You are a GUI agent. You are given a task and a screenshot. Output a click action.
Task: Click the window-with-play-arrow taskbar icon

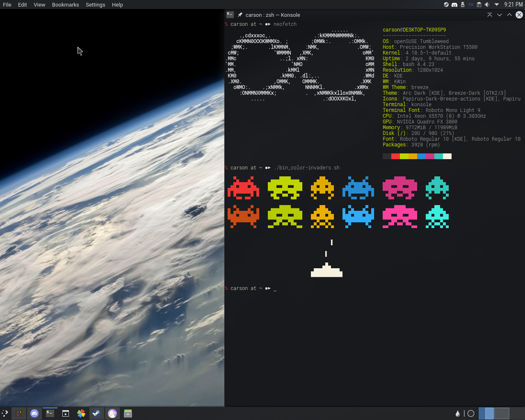click(66, 413)
